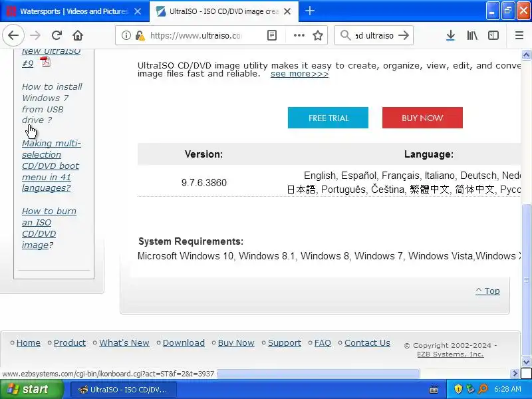
Task: Open the Support footer link
Action: click(285, 342)
